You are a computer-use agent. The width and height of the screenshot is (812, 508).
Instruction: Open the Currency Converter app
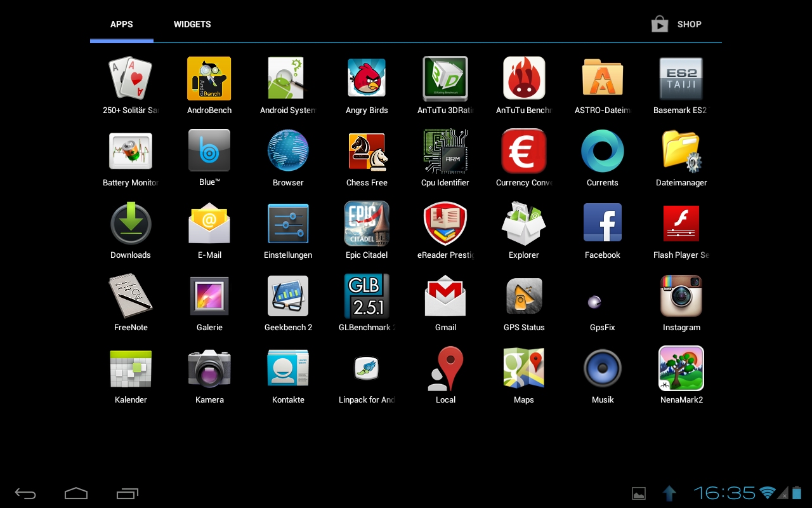point(524,151)
